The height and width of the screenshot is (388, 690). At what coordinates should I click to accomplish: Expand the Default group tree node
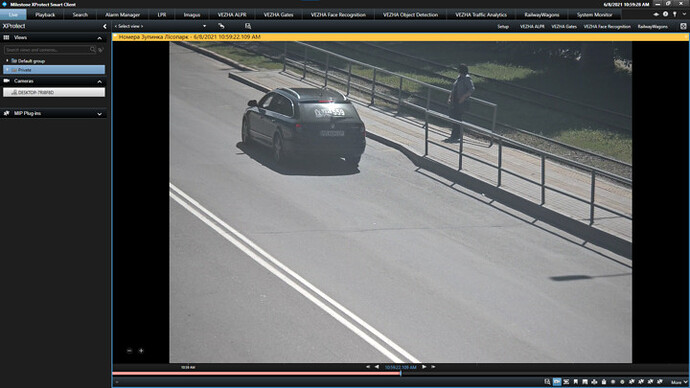click(7, 61)
